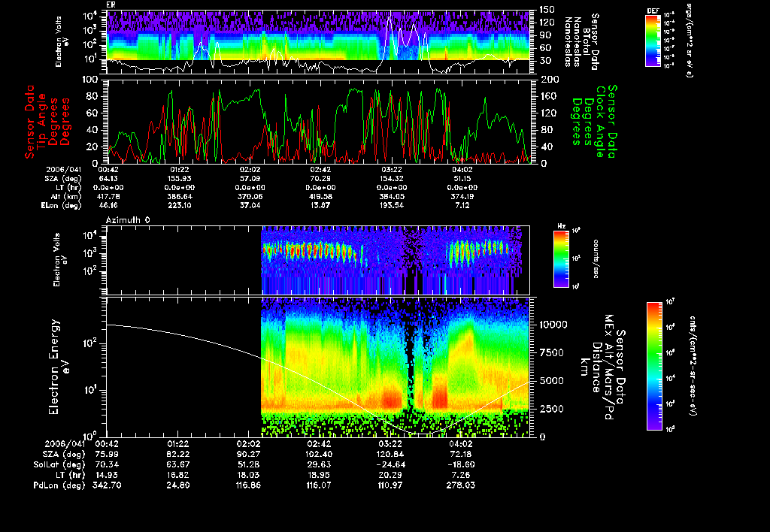
Task: Select PdLon value 24.80
Action: tap(177, 485)
